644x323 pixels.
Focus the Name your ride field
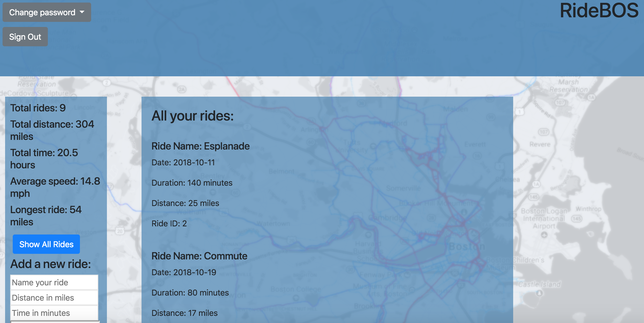[x=54, y=282]
